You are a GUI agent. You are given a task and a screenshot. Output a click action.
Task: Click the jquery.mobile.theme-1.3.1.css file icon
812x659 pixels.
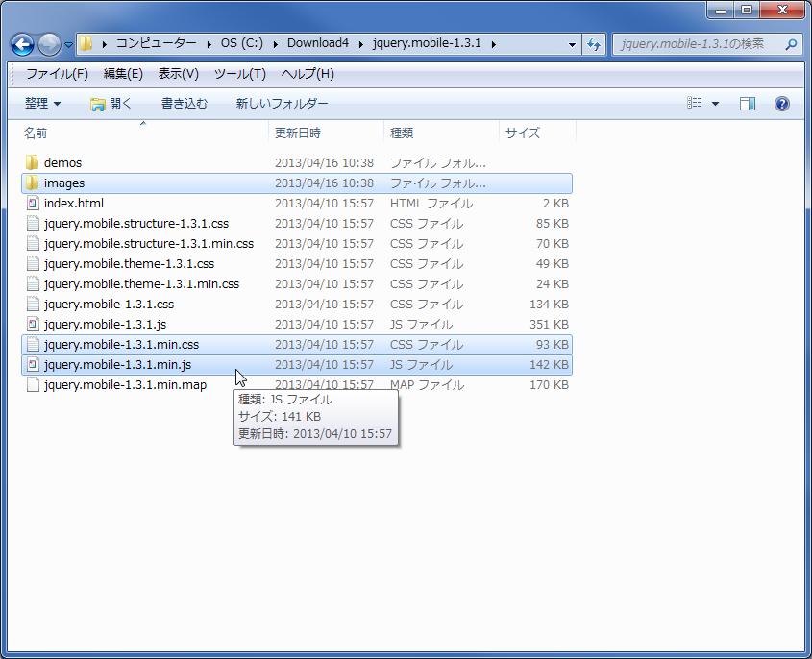33,263
